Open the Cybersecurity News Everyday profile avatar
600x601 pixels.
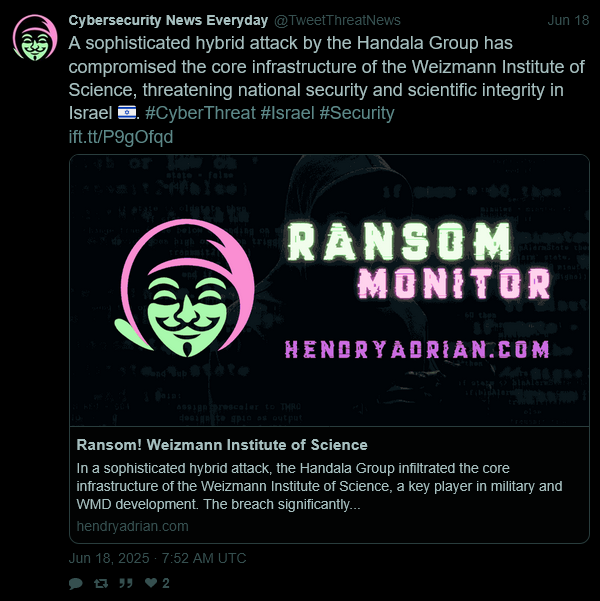point(35,38)
